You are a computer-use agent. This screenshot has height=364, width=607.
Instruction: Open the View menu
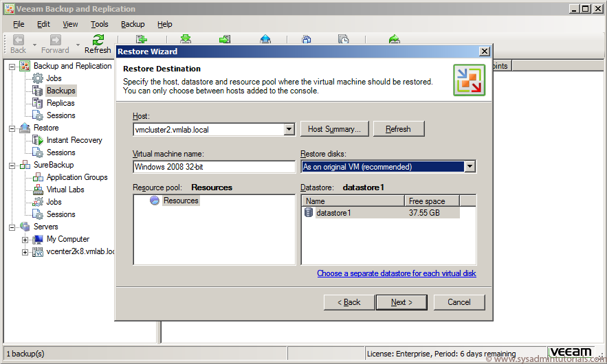tap(70, 24)
